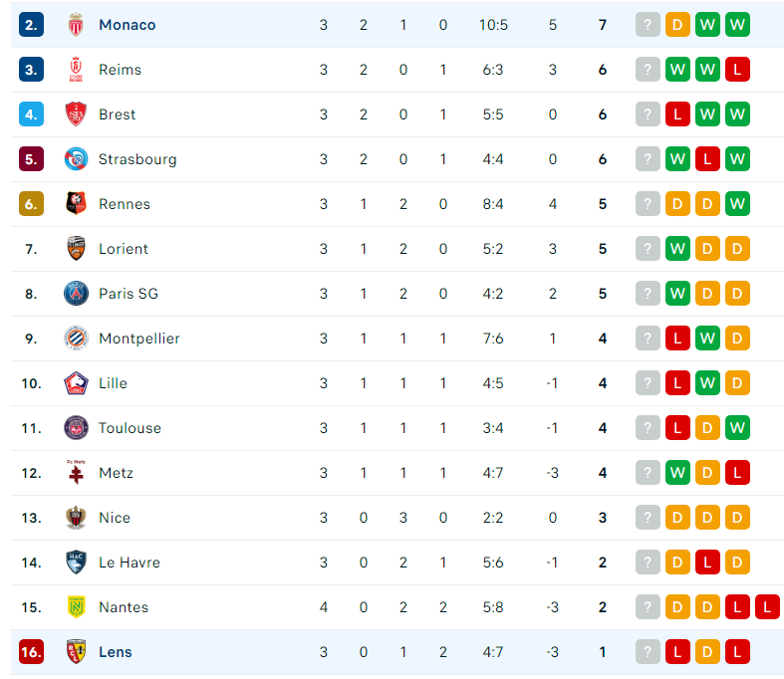Click the red rank 16 badge
The image size is (784, 679).
pos(31,652)
